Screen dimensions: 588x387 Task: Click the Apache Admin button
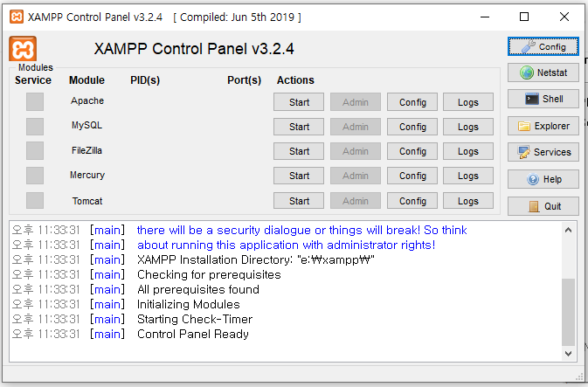(x=355, y=102)
